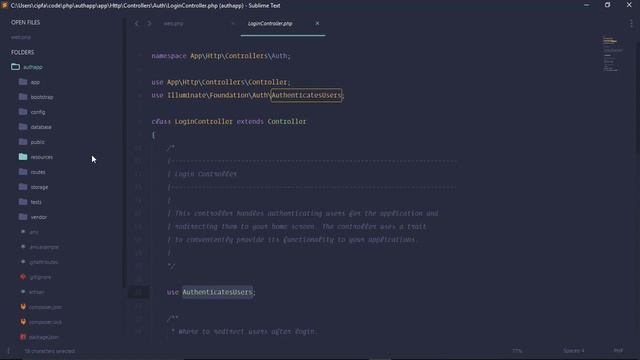Expand the public folder
This screenshot has height=360, width=640.
(x=38, y=142)
